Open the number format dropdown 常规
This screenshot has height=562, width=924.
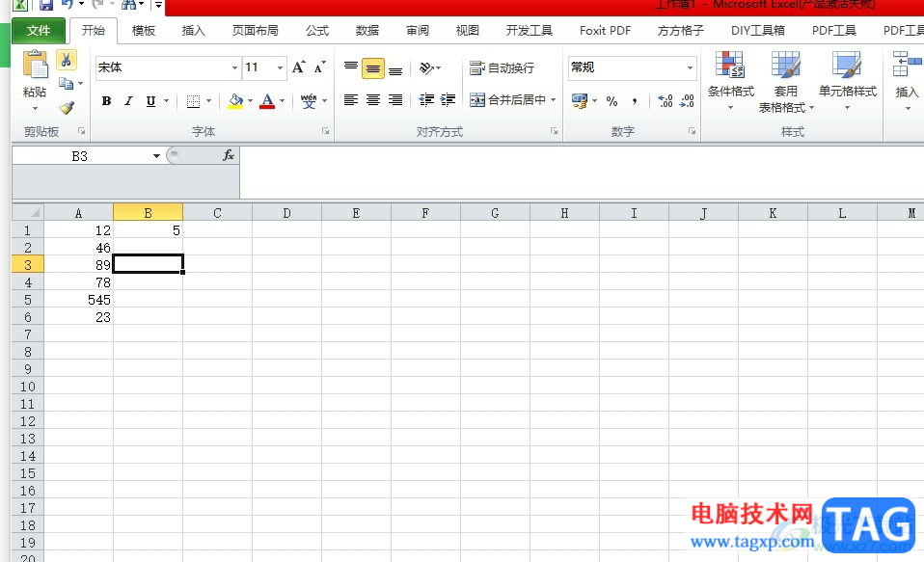coord(690,67)
